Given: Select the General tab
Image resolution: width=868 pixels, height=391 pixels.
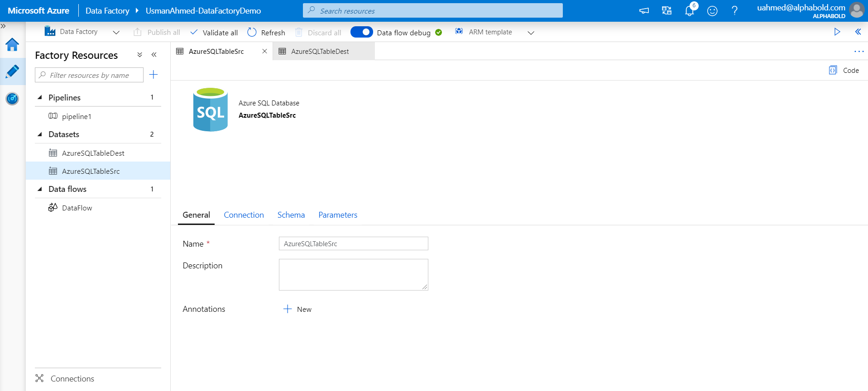Looking at the screenshot, I should pyautogui.click(x=196, y=215).
